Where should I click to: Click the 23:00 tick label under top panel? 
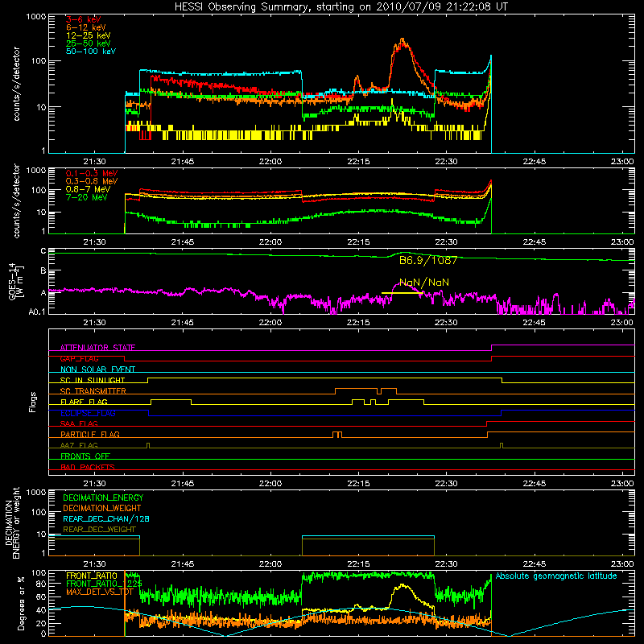click(622, 162)
